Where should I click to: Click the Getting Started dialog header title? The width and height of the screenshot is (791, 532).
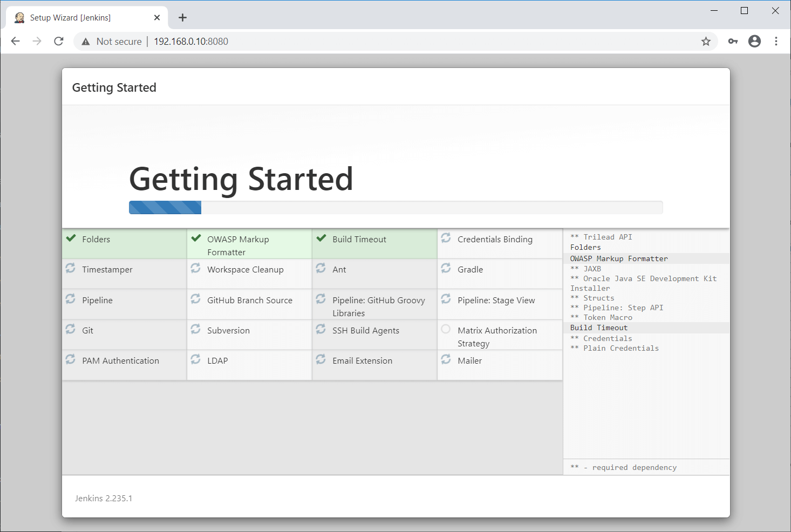114,87
